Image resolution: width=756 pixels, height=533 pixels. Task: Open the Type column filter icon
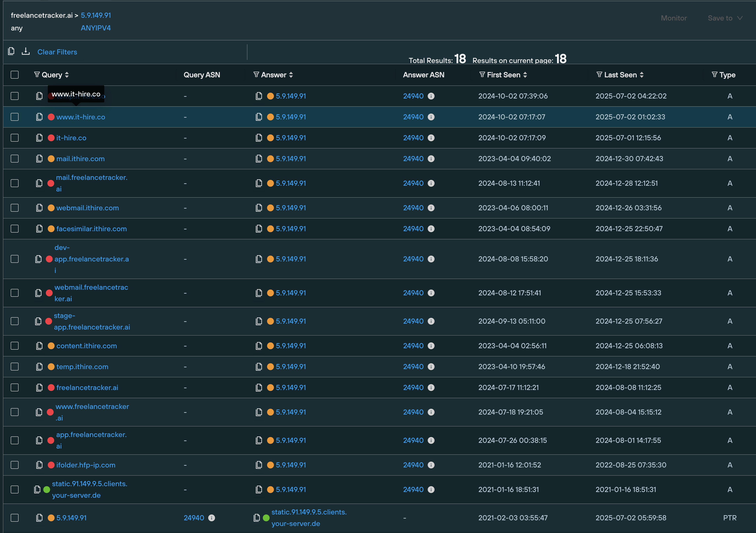pos(714,75)
